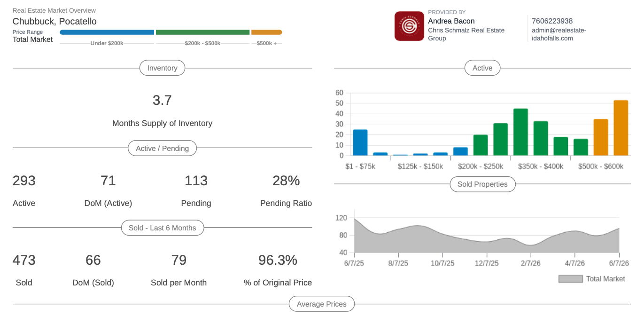Screen dimensions: 644x316
Task: Open the Average Prices section label
Action: [322, 304]
